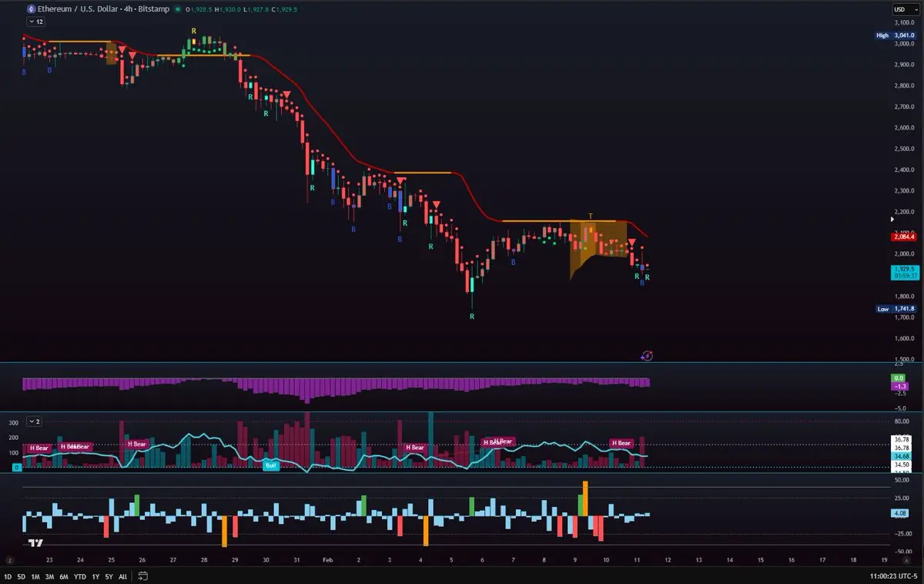Screen dimensions: 924x584
Task: Select the 3M time range
Action: (x=49, y=576)
